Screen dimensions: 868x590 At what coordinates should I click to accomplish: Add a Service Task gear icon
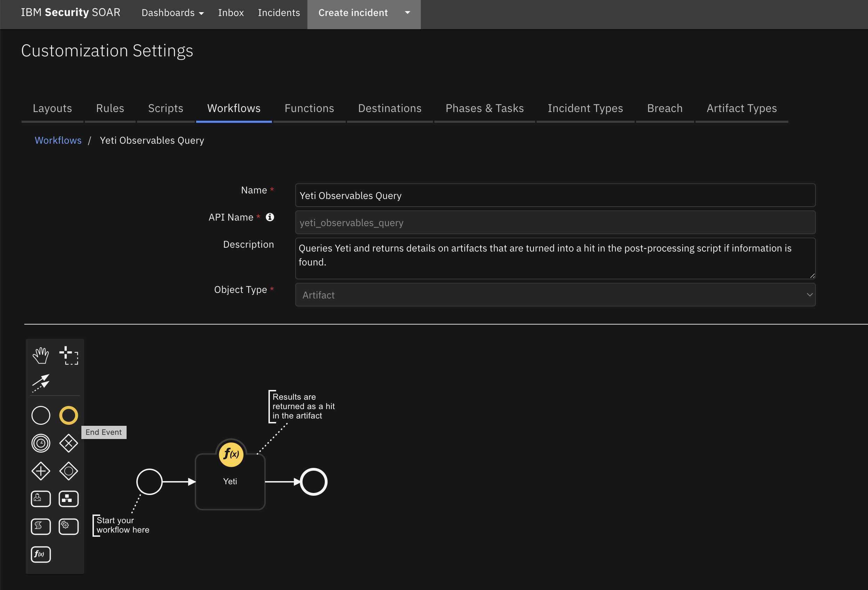69,526
